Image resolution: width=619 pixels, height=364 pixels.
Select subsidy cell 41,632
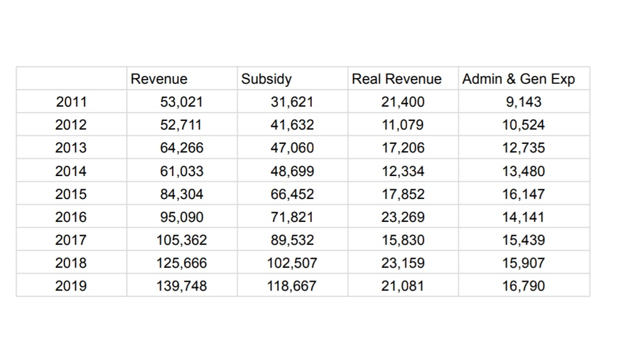coord(292,124)
